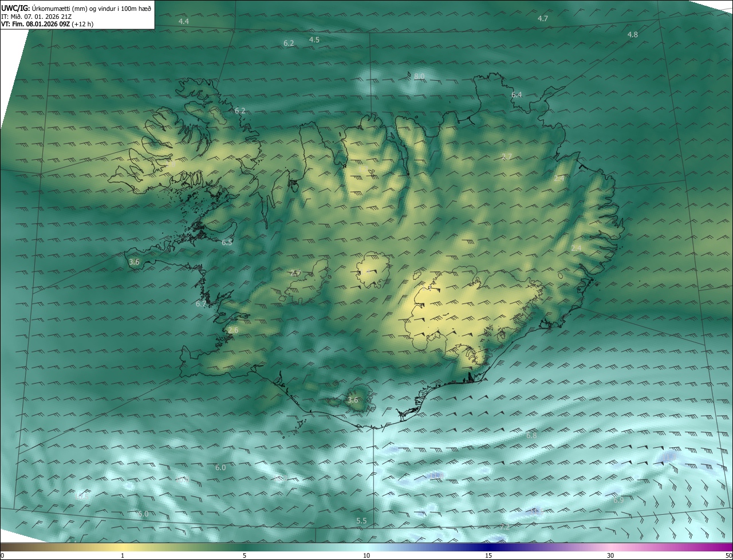
Task: Click the 6.7 value label on the map
Action: (x=200, y=303)
